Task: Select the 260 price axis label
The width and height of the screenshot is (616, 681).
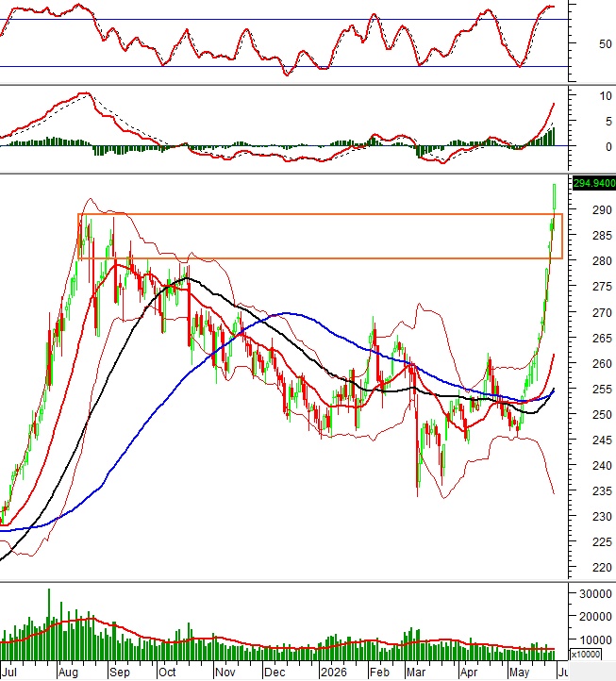Action: pyautogui.click(x=602, y=364)
